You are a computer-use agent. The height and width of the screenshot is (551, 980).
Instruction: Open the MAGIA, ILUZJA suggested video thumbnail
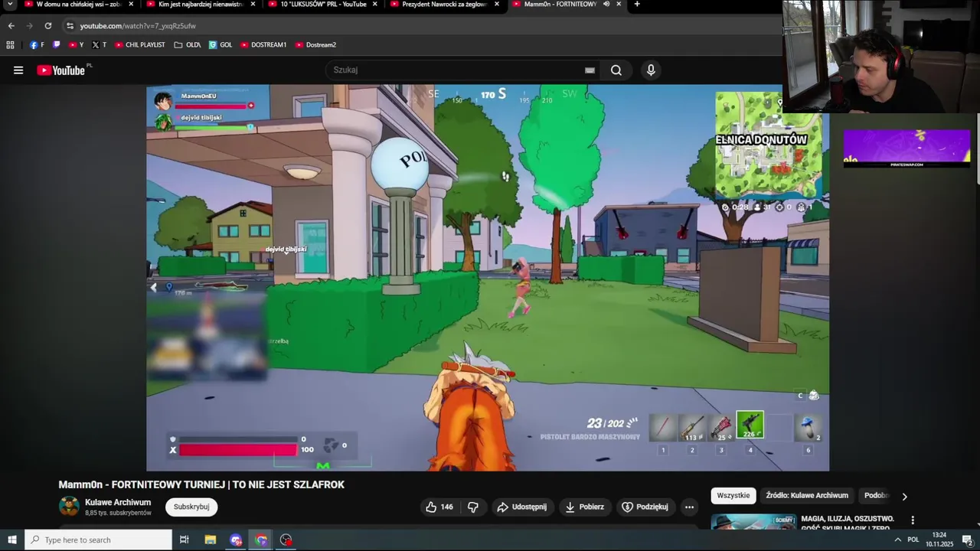click(x=753, y=522)
